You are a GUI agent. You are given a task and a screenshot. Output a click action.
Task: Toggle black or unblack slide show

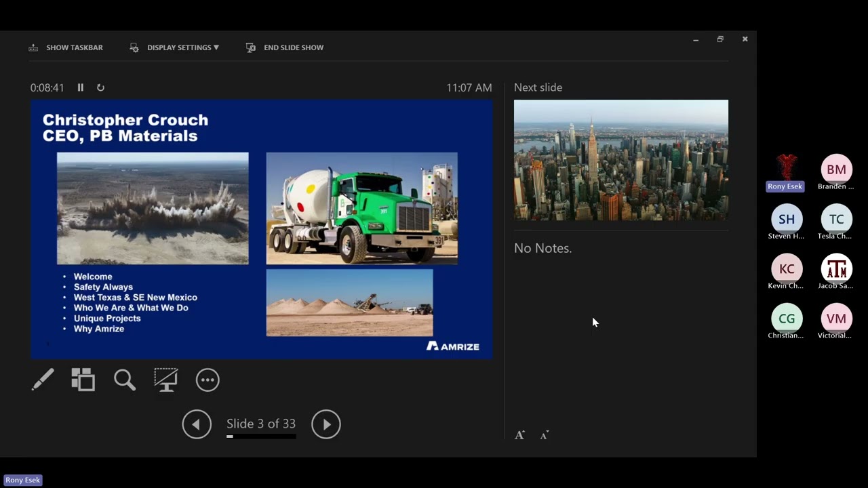pyautogui.click(x=166, y=380)
